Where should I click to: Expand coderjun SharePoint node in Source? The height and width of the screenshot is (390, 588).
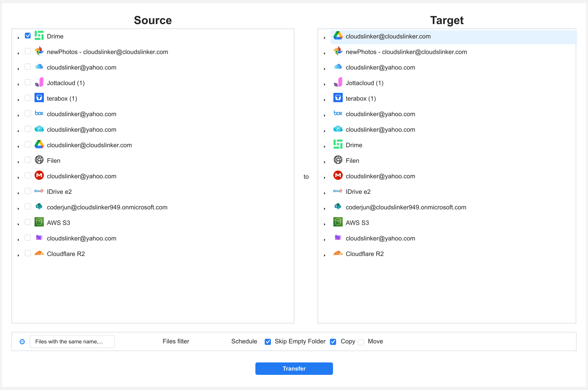click(18, 209)
